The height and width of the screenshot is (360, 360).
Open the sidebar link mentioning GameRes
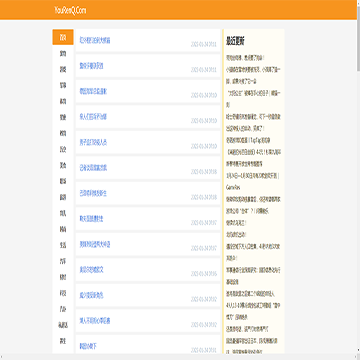click(252, 182)
